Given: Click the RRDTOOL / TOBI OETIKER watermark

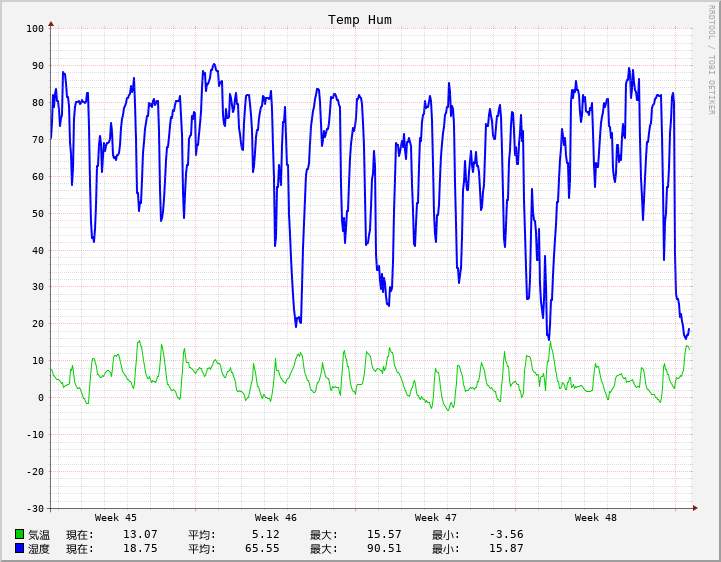Looking at the screenshot, I should pyautogui.click(x=712, y=60).
